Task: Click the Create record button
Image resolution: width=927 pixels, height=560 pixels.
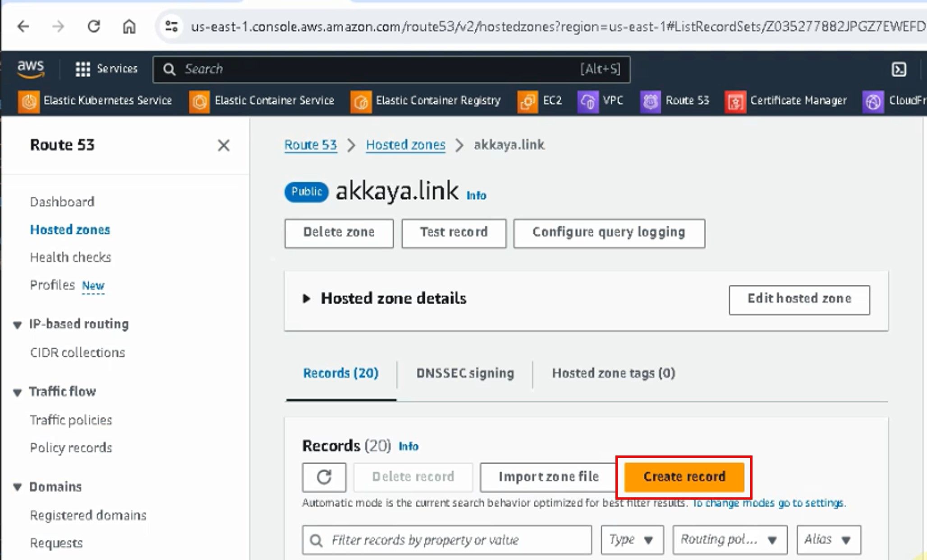Action: (x=684, y=477)
